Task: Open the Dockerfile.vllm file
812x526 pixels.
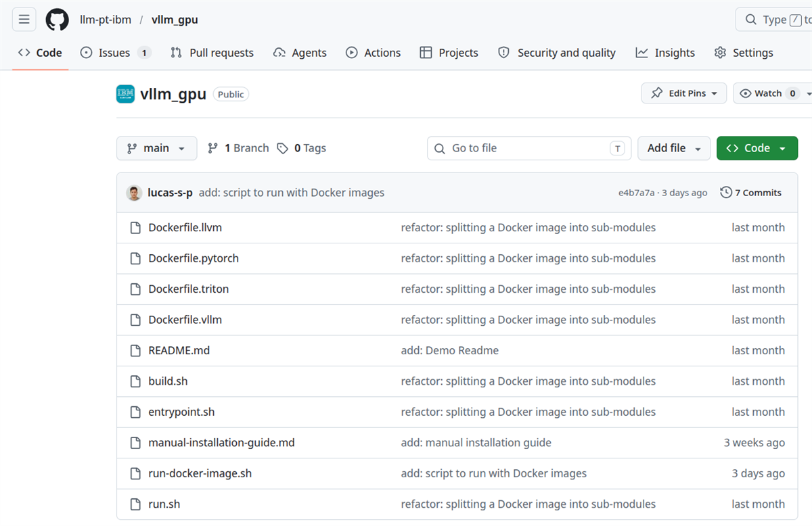Action: point(185,320)
